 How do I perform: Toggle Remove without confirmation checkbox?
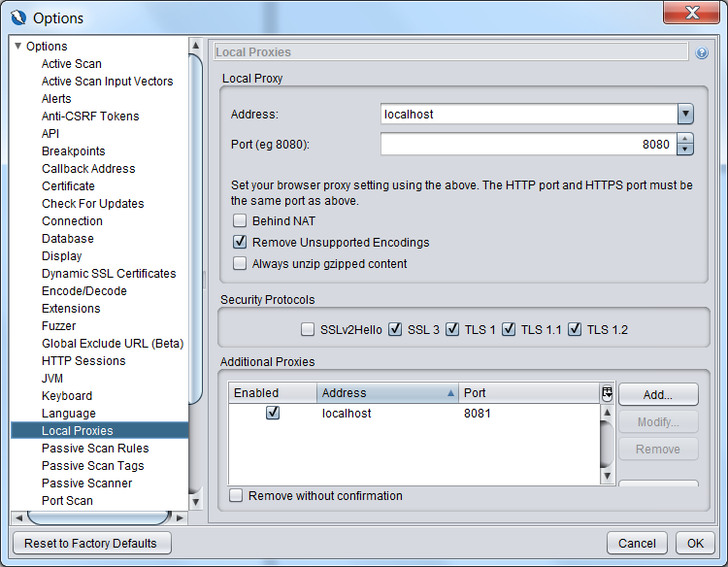(x=236, y=495)
